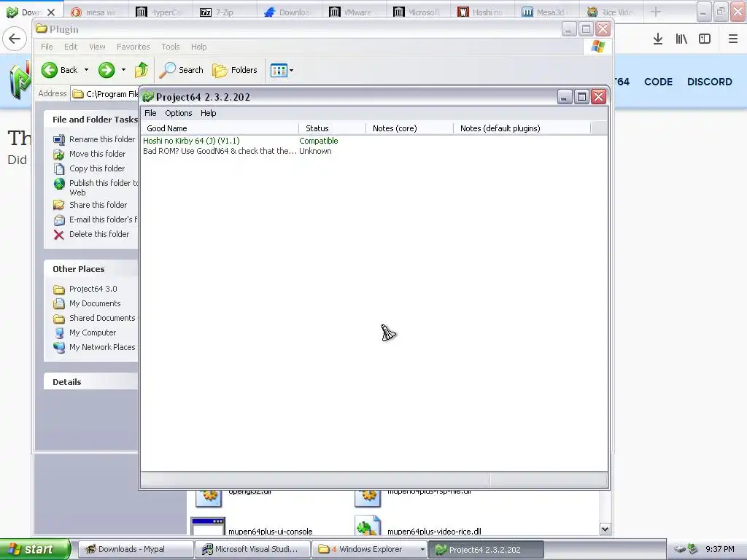This screenshot has height=560, width=747.
Task: Click Share this folder task
Action: [x=98, y=205]
